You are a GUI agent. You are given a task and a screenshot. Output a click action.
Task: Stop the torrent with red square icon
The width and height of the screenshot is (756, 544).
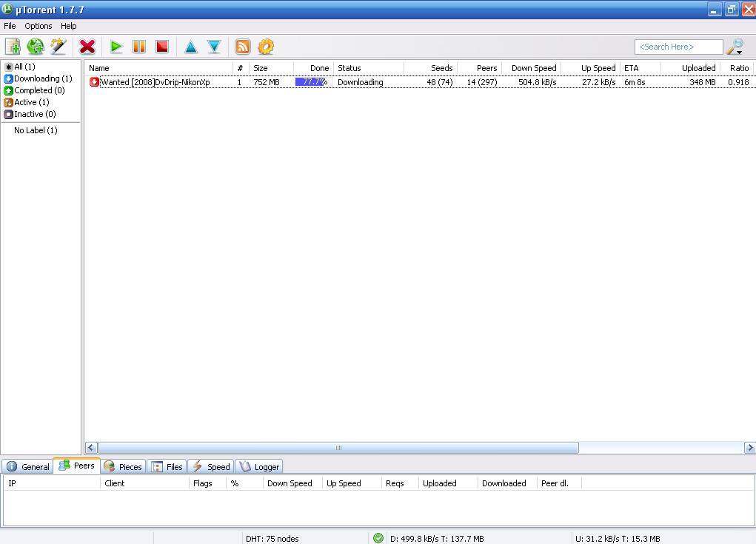pyautogui.click(x=161, y=47)
